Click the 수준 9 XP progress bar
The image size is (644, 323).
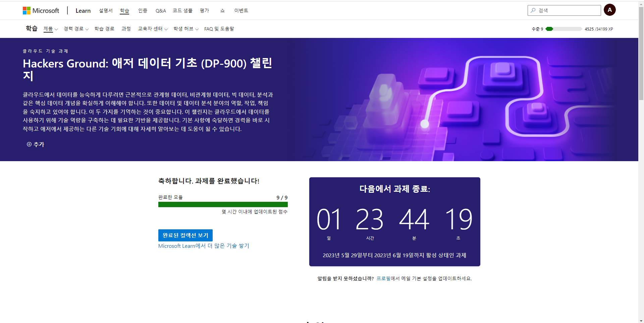click(563, 29)
